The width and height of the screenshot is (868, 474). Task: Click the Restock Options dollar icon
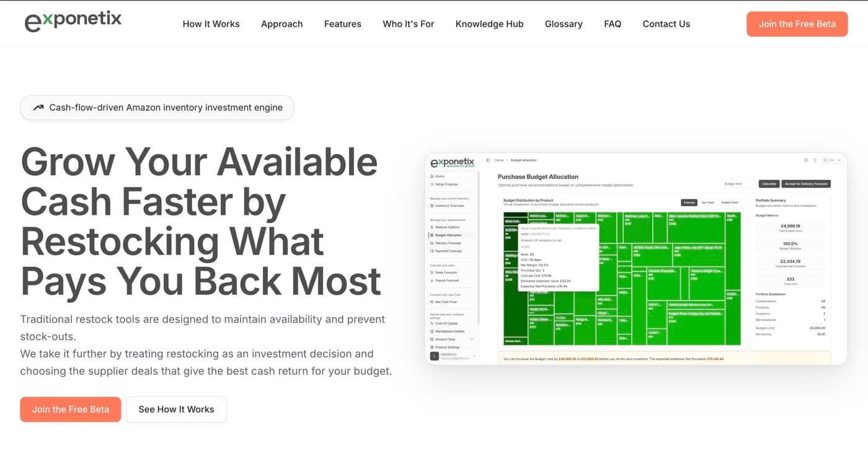(432, 227)
